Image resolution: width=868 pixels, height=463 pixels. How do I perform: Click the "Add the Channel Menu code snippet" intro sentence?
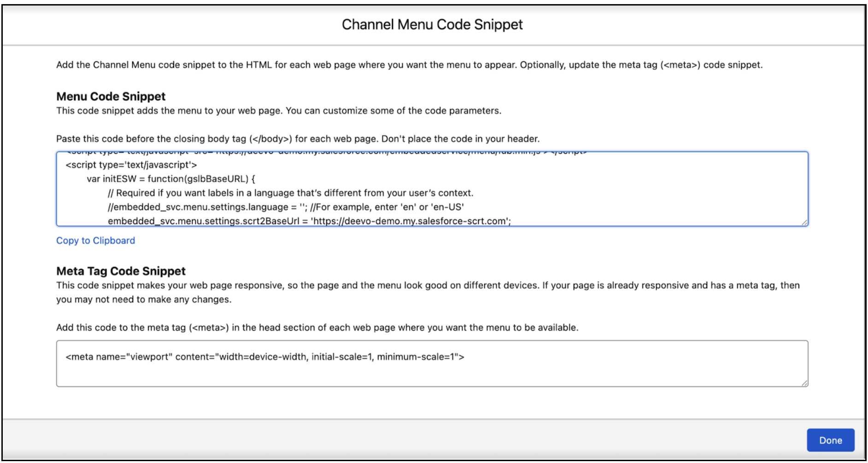[x=409, y=64]
